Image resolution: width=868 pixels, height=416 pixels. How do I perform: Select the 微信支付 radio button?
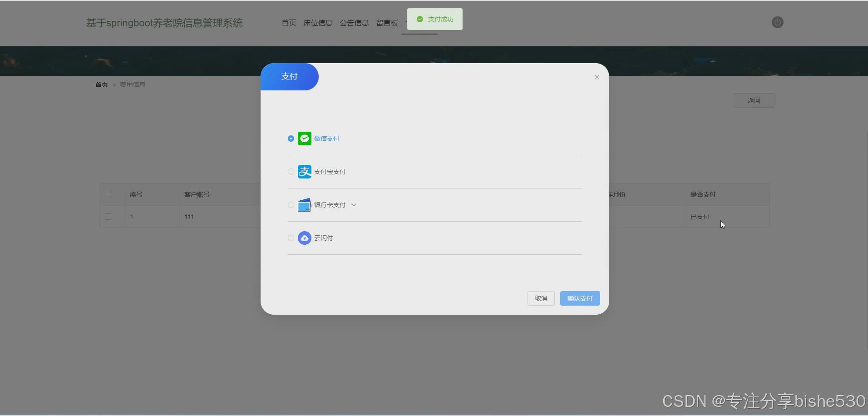tap(291, 139)
